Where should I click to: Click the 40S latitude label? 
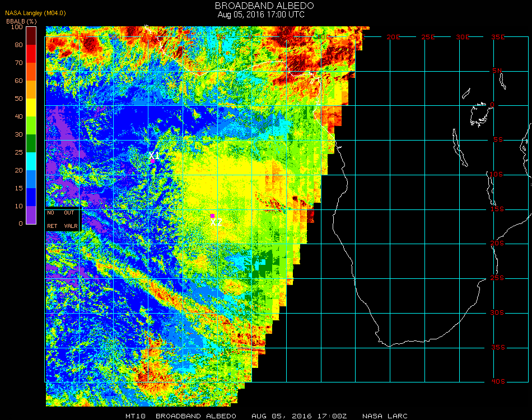click(x=498, y=382)
